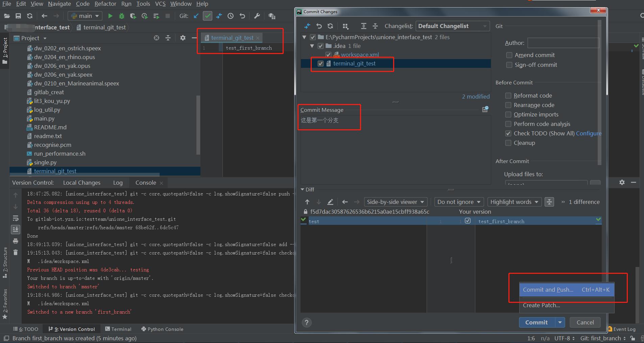Click the Author input field
Screen dimensions: 644x343
point(563,43)
